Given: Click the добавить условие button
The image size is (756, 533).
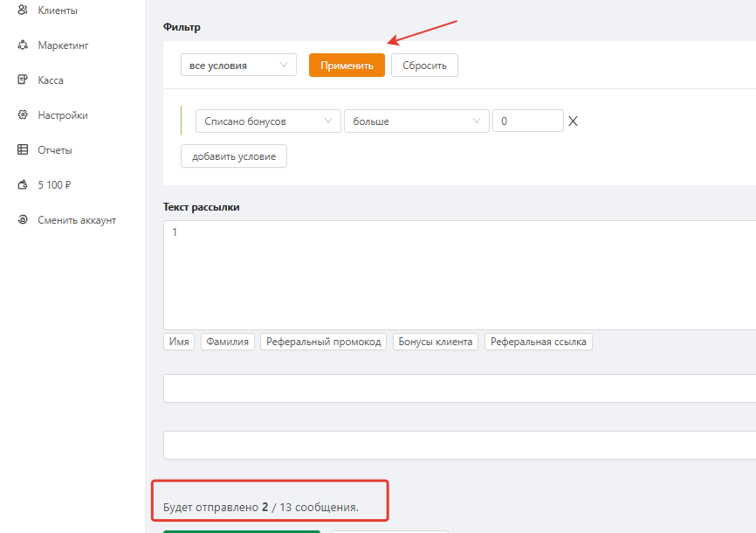Looking at the screenshot, I should click(234, 156).
